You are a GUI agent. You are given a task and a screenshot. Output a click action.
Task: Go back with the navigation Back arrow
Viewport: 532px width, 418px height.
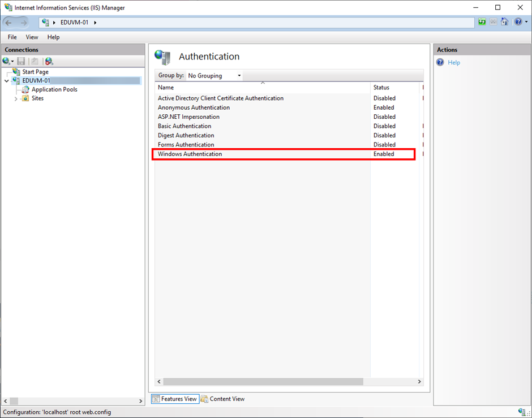coord(8,23)
